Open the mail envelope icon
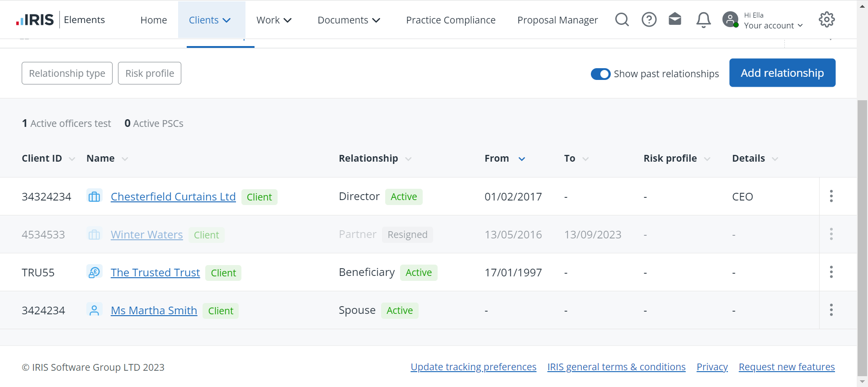This screenshot has width=868, height=387. 675,19
